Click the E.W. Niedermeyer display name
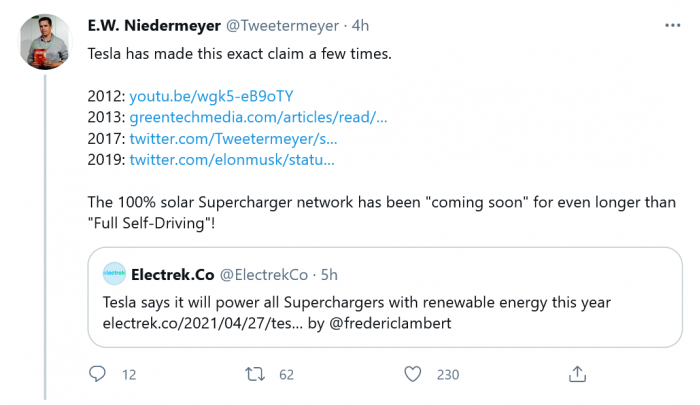The height and width of the screenshot is (405, 700). (149, 25)
